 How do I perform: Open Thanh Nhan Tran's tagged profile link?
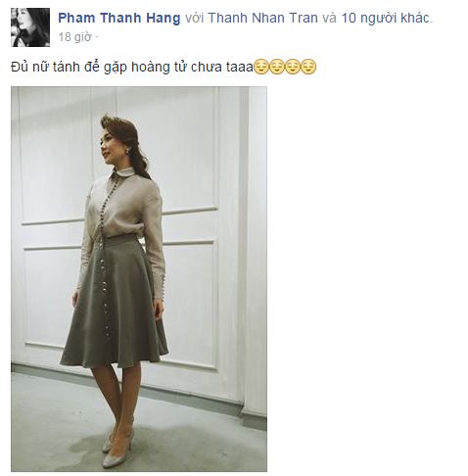click(262, 18)
